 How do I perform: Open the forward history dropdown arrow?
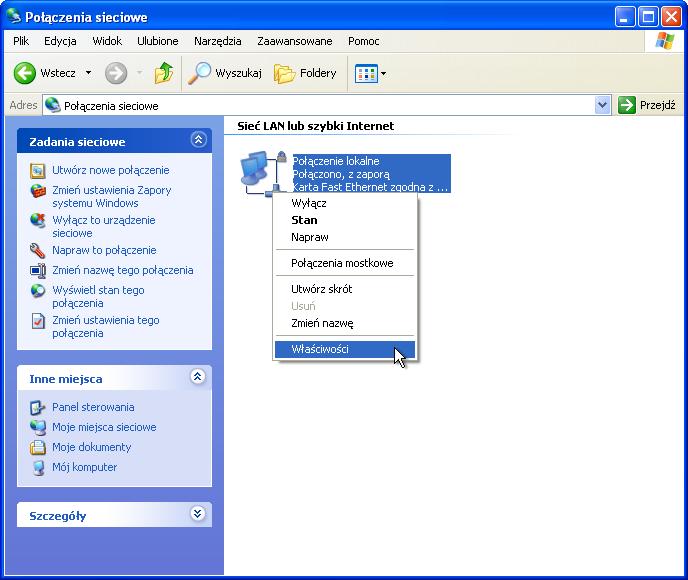(140, 72)
